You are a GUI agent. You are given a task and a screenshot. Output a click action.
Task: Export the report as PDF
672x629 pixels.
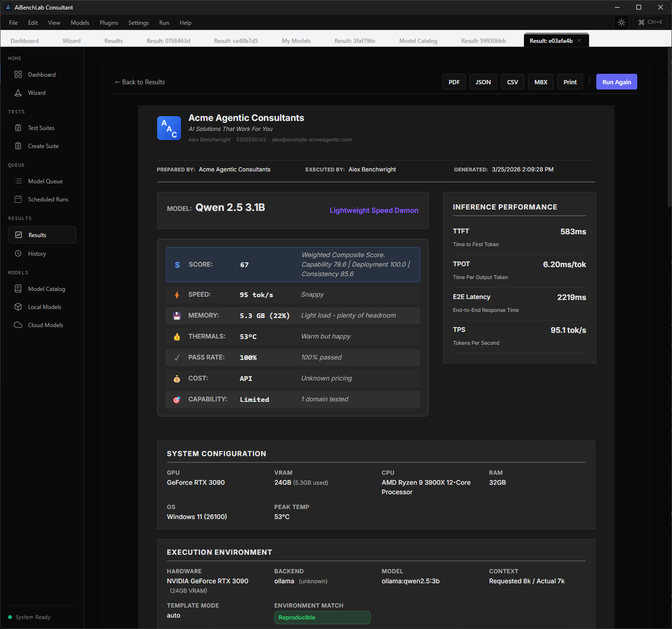click(x=454, y=82)
